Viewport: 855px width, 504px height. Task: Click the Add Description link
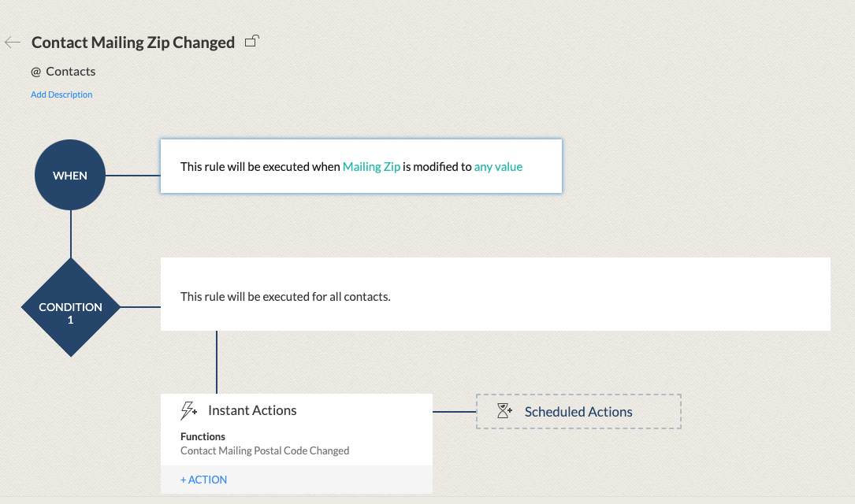coord(61,94)
